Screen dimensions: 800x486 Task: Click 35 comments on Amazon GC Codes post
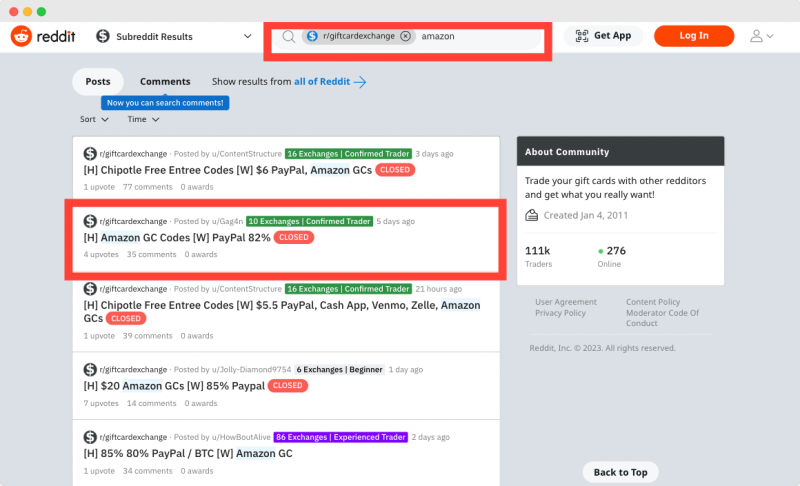click(x=152, y=254)
